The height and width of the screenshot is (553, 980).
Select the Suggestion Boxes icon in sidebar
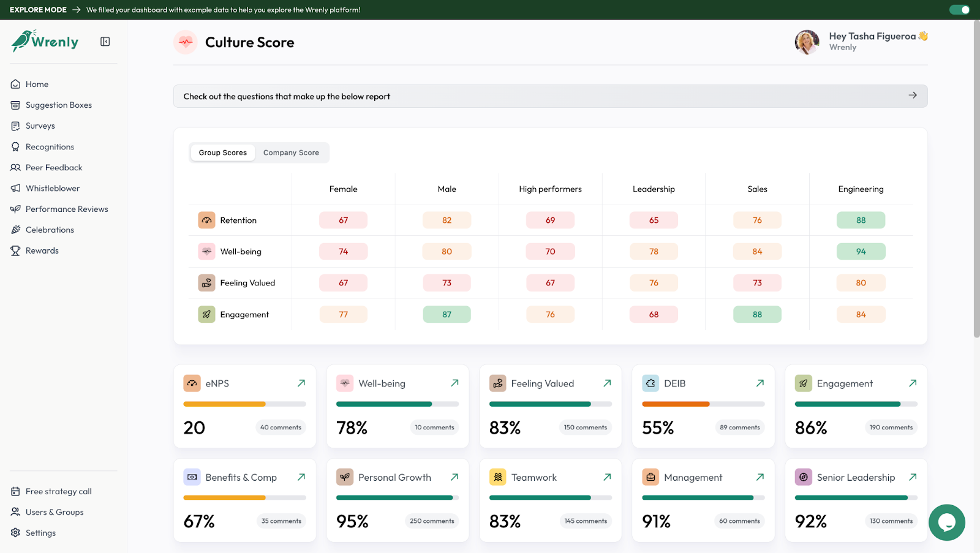(15, 105)
